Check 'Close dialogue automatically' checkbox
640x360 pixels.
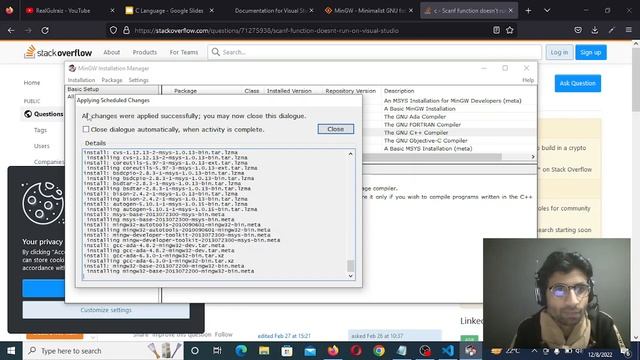pos(86,129)
